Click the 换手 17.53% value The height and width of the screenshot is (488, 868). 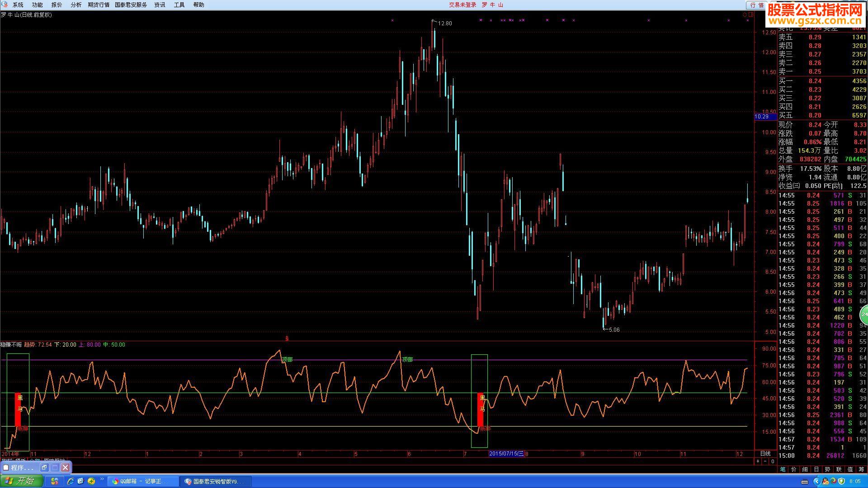point(810,169)
